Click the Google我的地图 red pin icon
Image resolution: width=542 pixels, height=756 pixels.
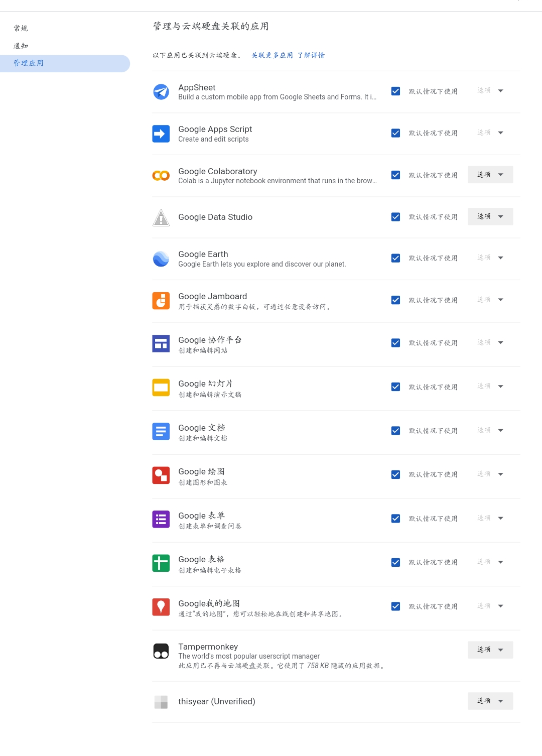click(161, 607)
